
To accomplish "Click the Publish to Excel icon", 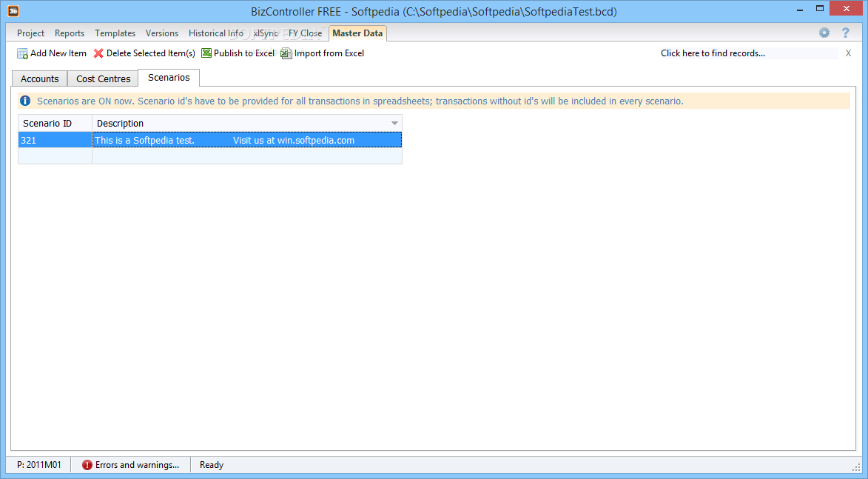I will pyautogui.click(x=206, y=53).
